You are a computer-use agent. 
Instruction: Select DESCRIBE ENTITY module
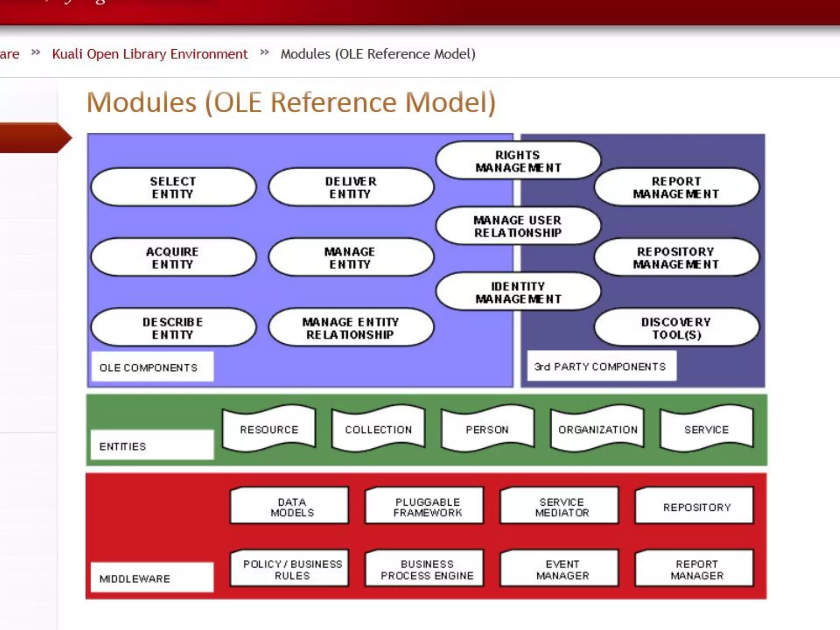pyautogui.click(x=173, y=328)
